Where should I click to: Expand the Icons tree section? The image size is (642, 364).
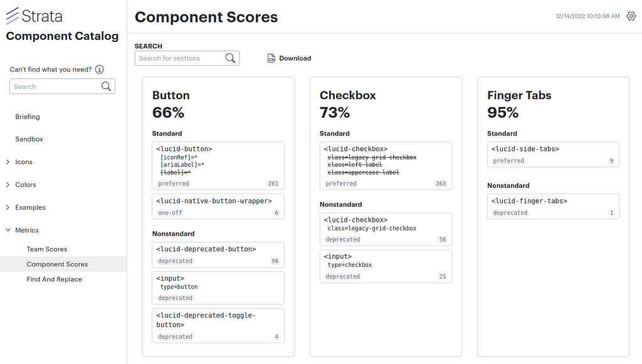(8, 162)
